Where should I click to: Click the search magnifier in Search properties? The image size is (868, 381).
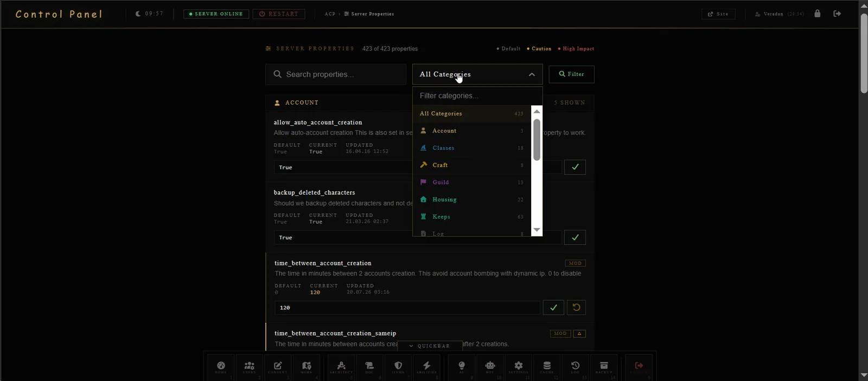coord(278,74)
